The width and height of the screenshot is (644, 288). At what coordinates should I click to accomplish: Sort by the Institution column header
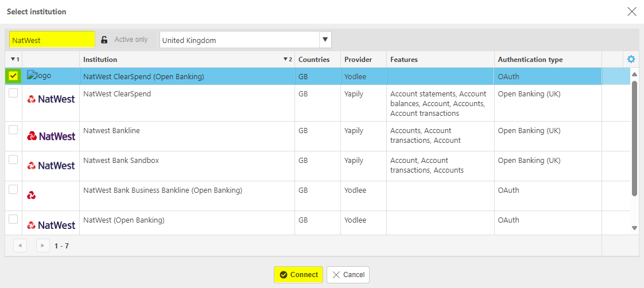pos(187,60)
